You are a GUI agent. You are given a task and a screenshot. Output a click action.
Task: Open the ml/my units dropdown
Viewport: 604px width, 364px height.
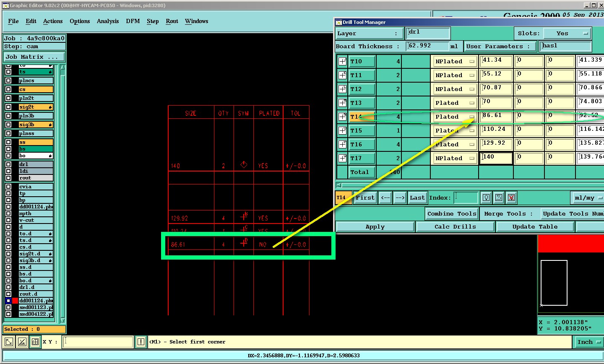click(x=587, y=198)
